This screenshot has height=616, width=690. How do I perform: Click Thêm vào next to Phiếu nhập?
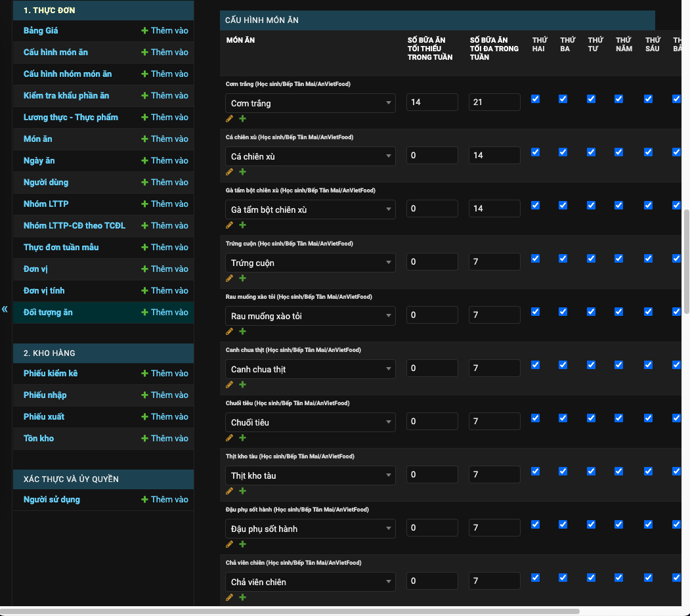pyautogui.click(x=163, y=395)
